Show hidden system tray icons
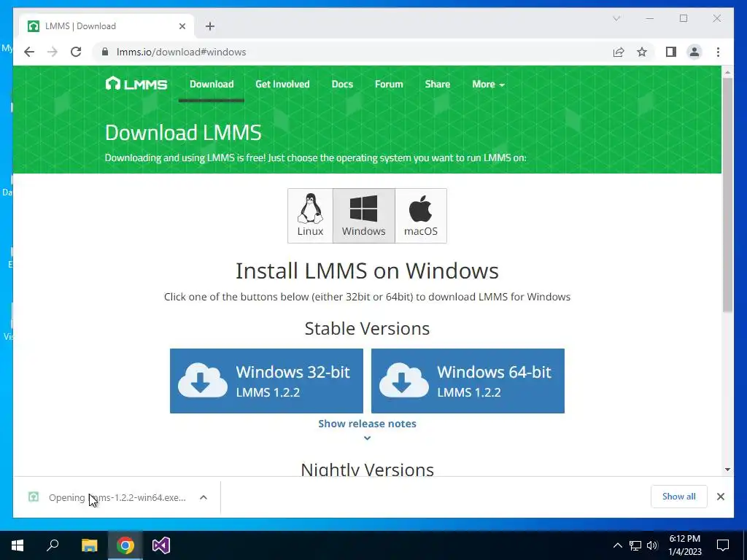Viewport: 747px width, 560px height. coord(617,545)
